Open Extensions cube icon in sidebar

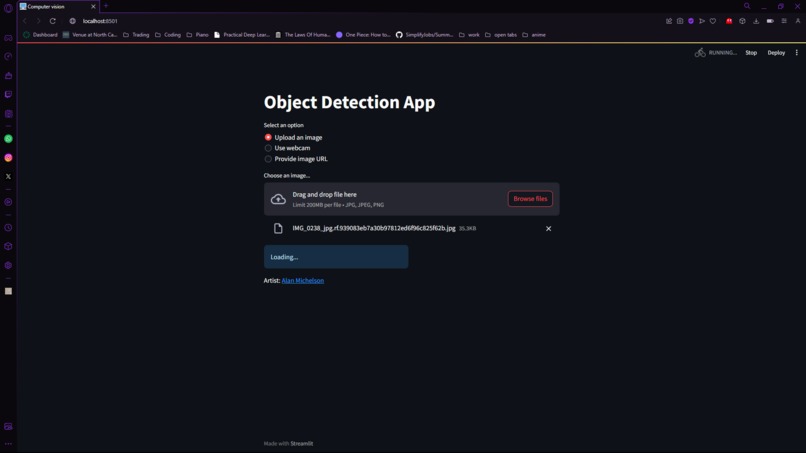point(8,246)
